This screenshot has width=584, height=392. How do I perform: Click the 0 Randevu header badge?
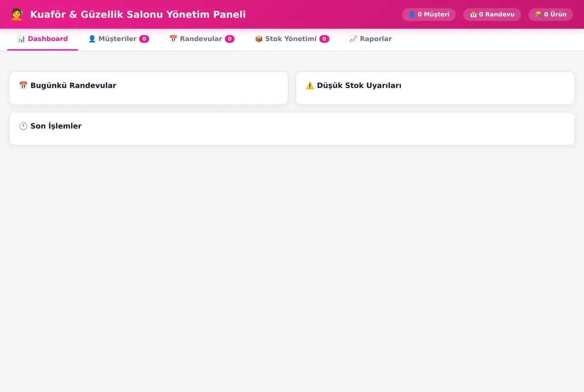[x=492, y=15]
